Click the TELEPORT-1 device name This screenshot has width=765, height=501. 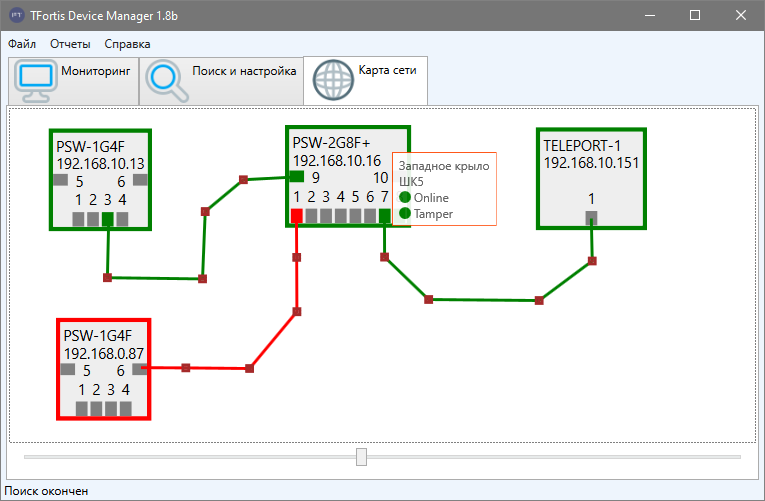coord(582,145)
